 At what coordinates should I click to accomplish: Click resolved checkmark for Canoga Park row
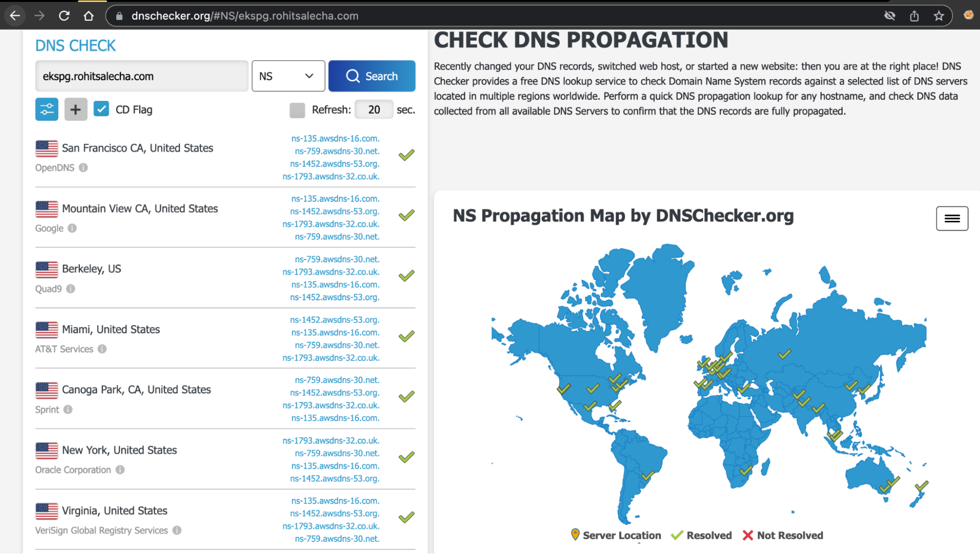pos(406,397)
